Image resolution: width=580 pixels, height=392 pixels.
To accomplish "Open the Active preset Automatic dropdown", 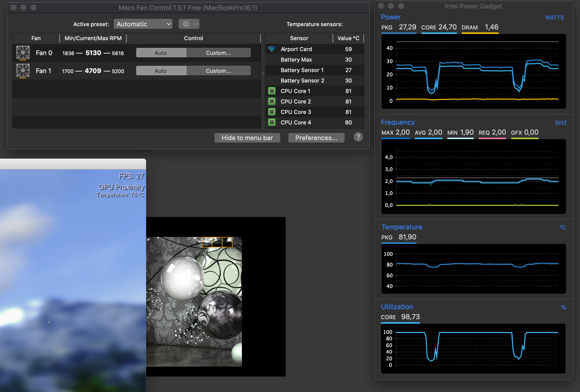I will tap(143, 24).
